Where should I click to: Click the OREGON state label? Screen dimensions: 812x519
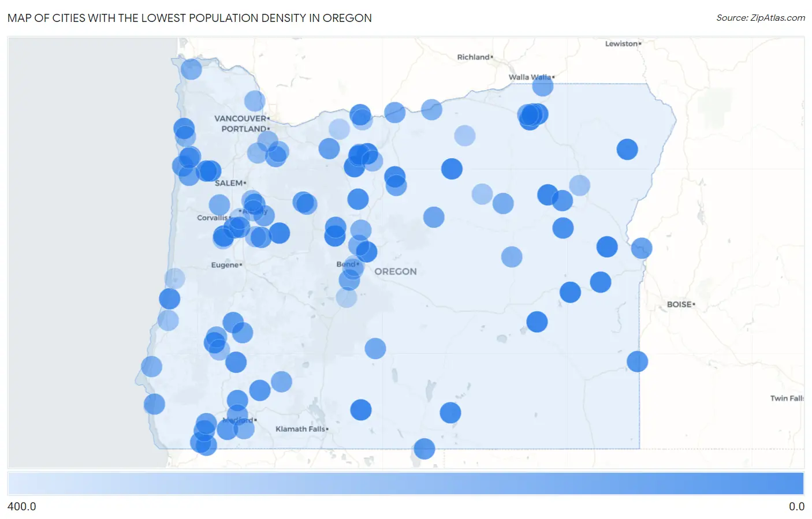point(396,271)
